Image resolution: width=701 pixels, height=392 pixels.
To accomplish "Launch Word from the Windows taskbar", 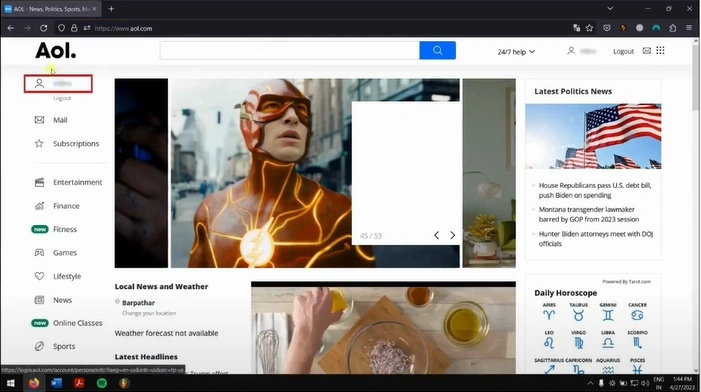I will (56, 383).
